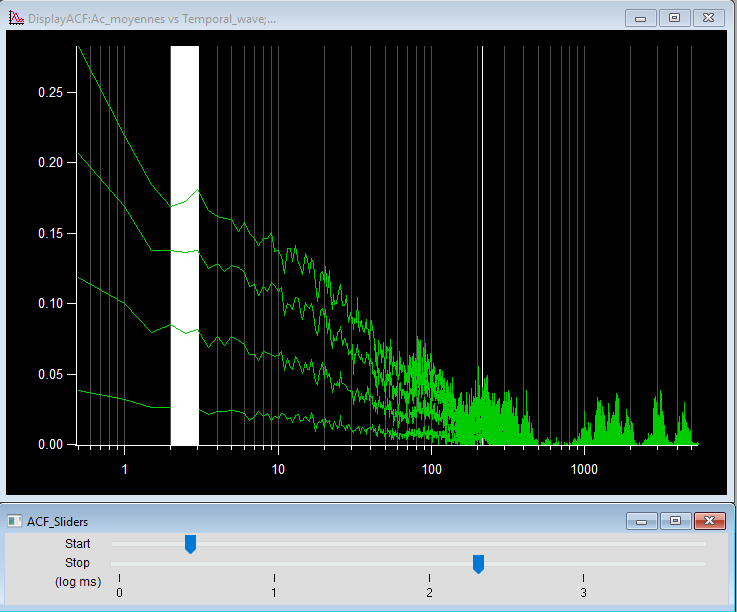Image resolution: width=737 pixels, height=612 pixels.
Task: Click the Start slider thumb
Action: [190, 544]
